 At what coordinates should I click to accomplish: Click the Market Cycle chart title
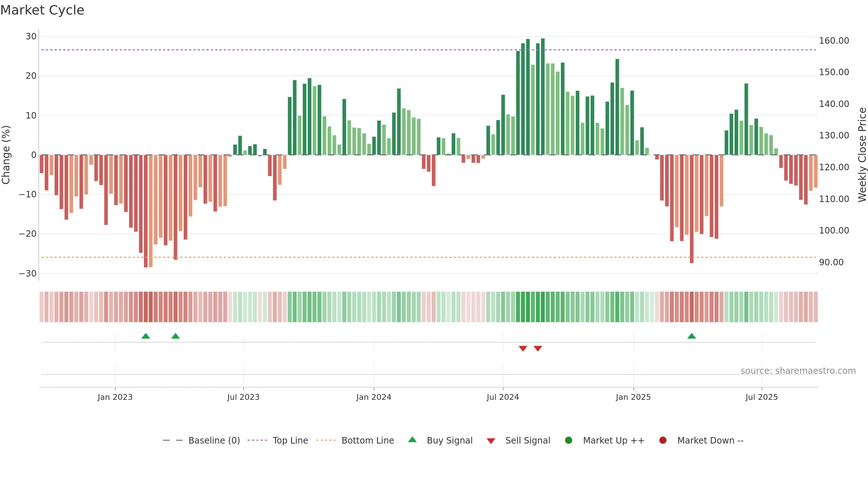(x=42, y=10)
